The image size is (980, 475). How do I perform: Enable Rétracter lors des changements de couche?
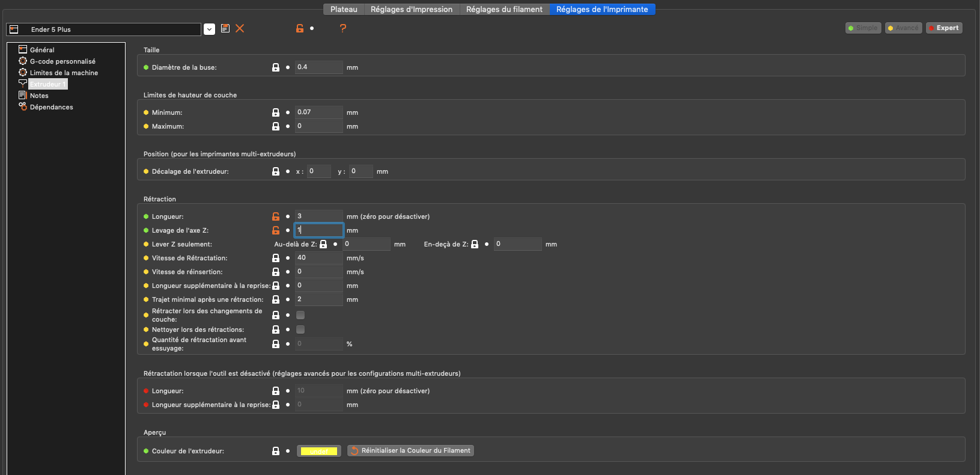[300, 315]
